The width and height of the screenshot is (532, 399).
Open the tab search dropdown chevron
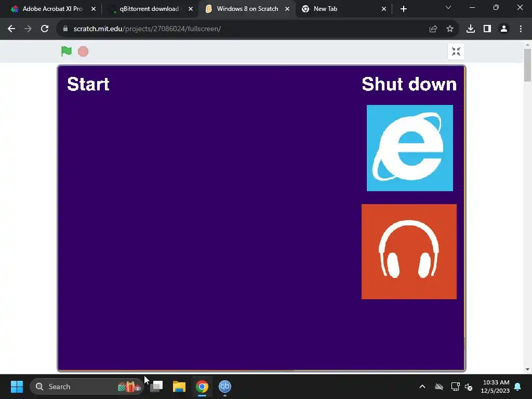click(x=448, y=7)
